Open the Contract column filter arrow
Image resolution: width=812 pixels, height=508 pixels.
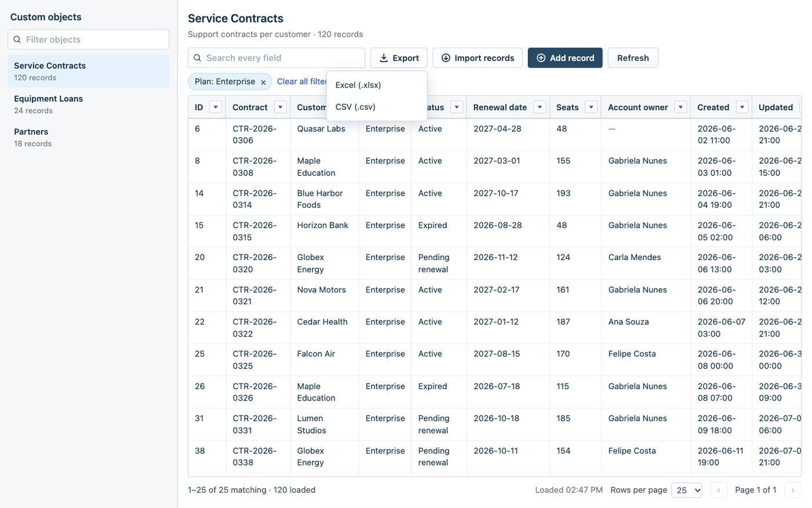(x=280, y=107)
